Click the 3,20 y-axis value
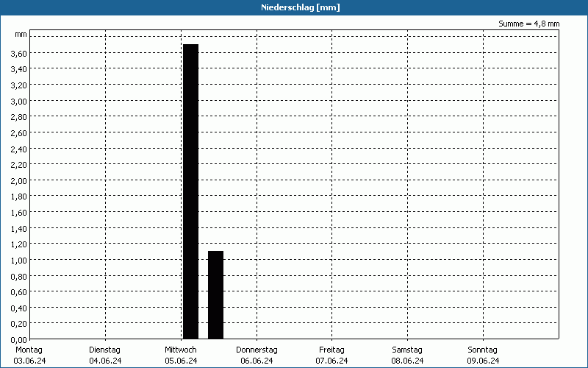Screen dimensions: 588x368 pos(19,85)
